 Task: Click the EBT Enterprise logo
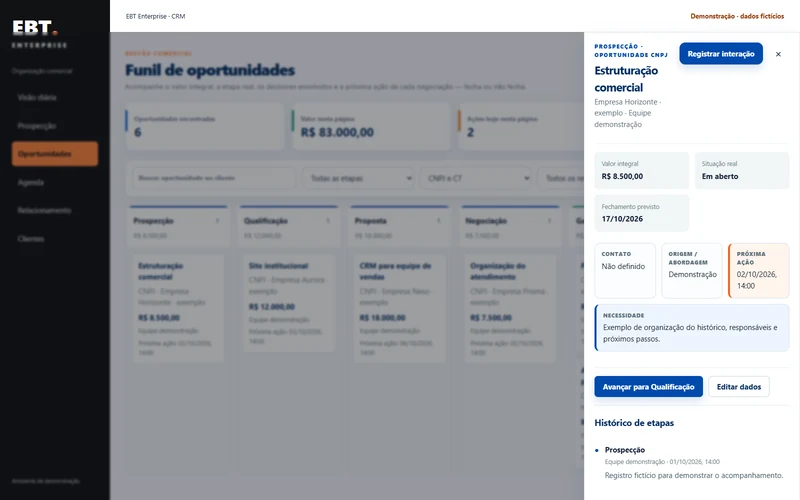pyautogui.click(x=39, y=34)
